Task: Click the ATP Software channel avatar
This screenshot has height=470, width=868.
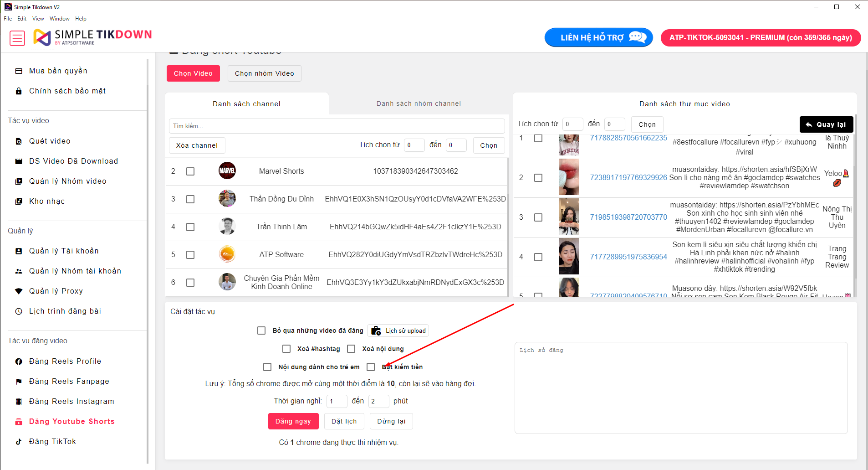Action: pyautogui.click(x=227, y=254)
